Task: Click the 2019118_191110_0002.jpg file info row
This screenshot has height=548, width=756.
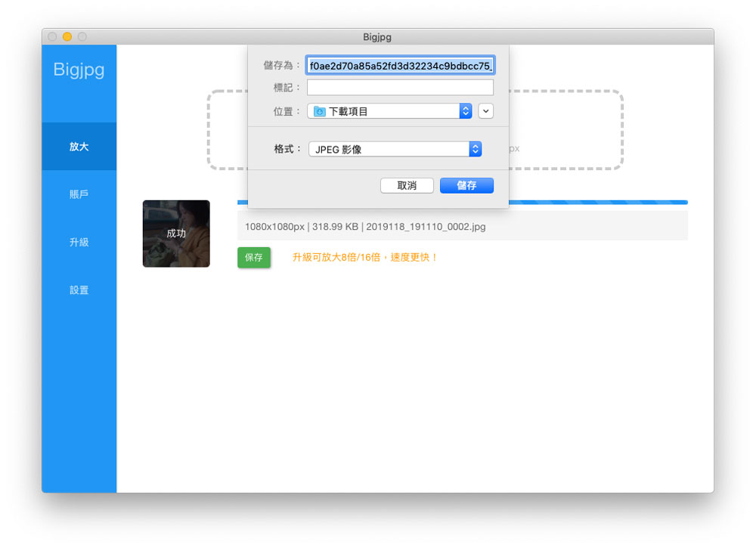Action: pos(462,226)
